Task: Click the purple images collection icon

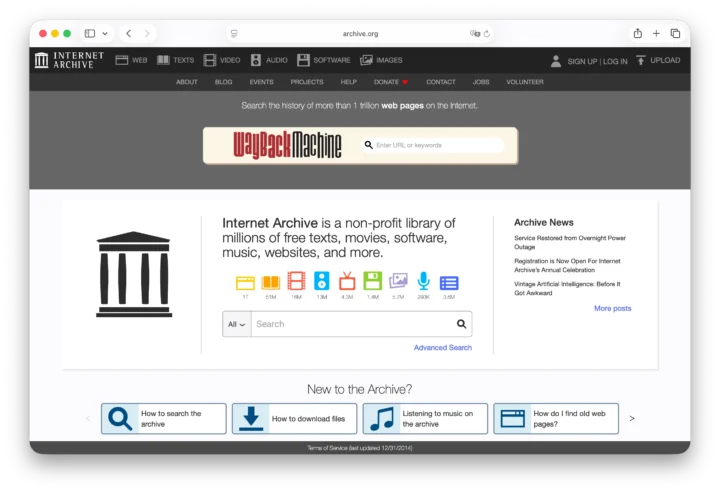Action: click(398, 280)
